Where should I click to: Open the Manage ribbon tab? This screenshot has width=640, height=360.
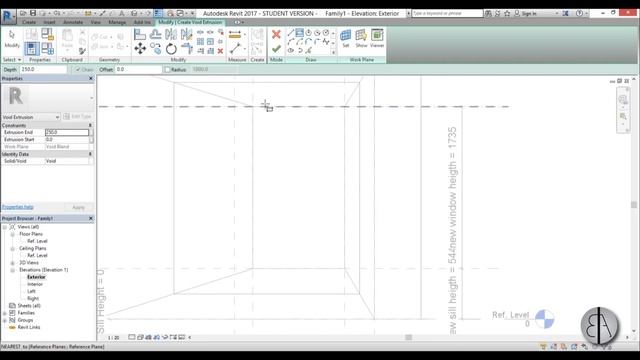(x=117, y=22)
